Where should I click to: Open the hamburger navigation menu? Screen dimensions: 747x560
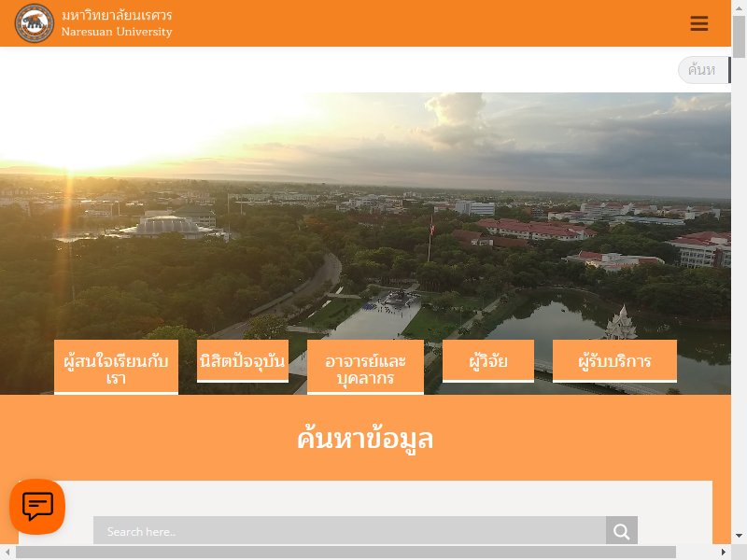[698, 23]
